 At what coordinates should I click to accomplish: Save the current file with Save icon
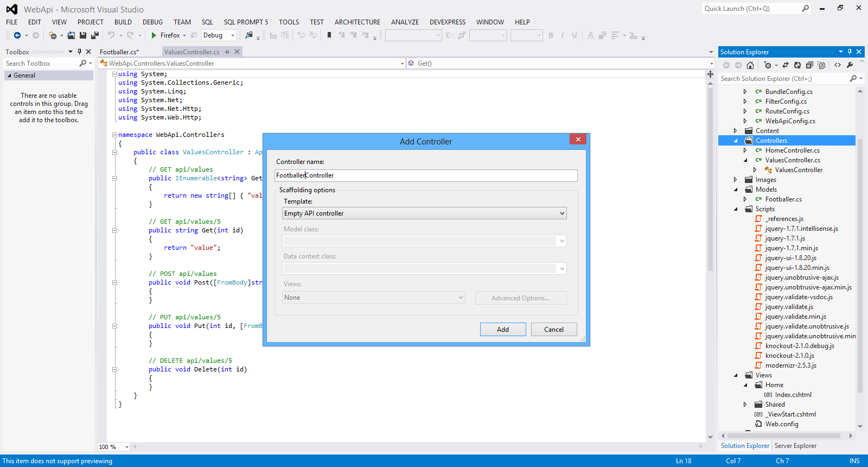[83, 35]
